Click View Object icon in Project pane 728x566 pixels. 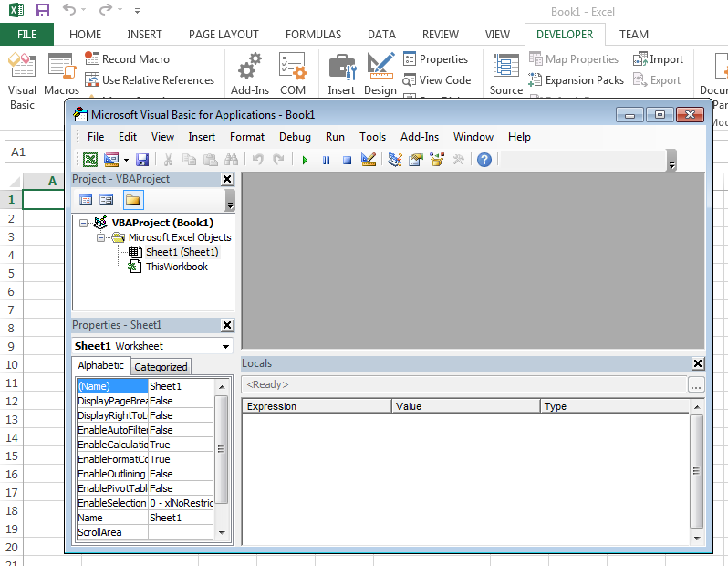tap(107, 200)
